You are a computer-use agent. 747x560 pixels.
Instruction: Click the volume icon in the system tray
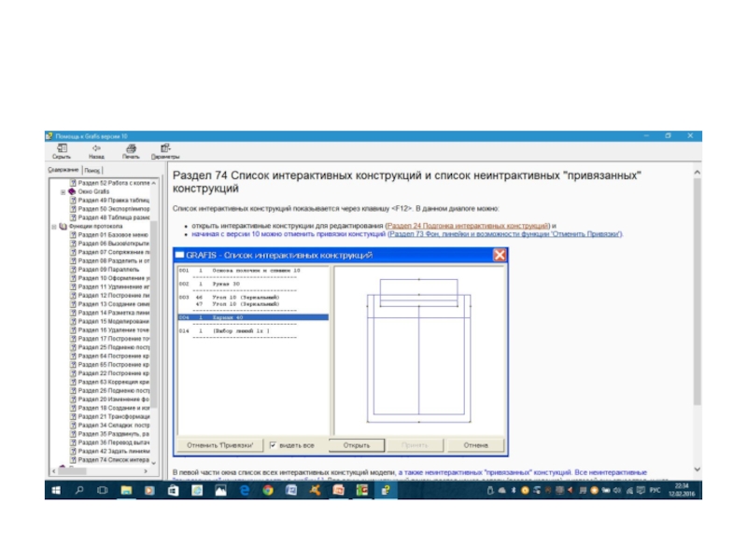click(617, 490)
